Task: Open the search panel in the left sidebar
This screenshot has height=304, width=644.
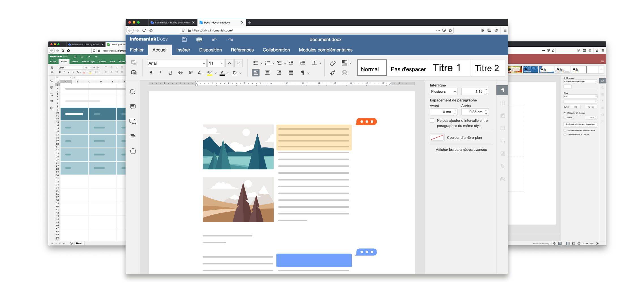Action: 133,92
